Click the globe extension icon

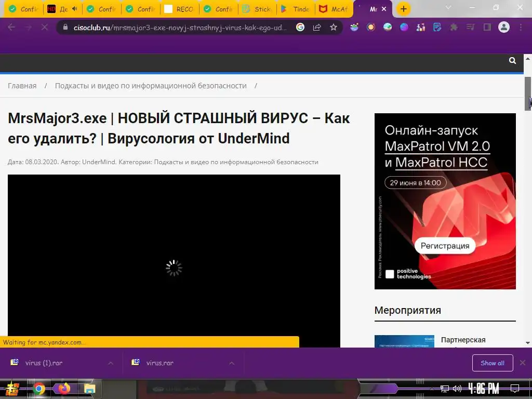388,27
